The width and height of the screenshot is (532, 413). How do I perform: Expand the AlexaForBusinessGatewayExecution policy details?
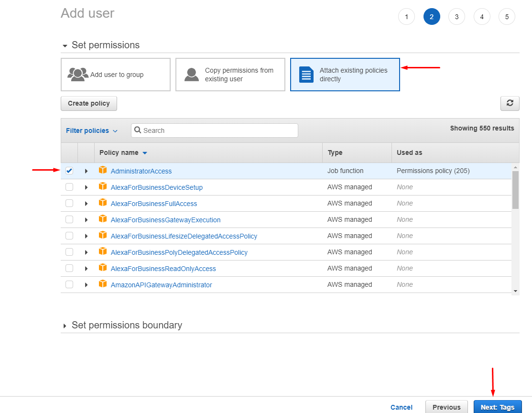pyautogui.click(x=86, y=219)
